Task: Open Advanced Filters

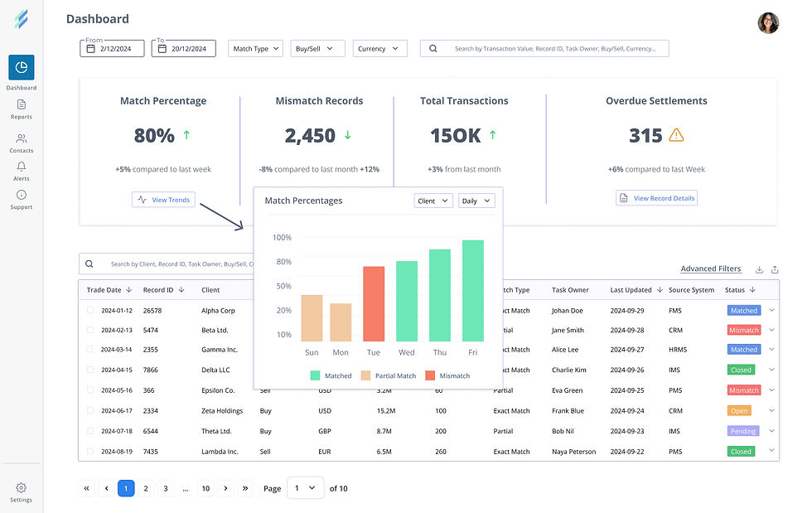Action: (x=711, y=269)
